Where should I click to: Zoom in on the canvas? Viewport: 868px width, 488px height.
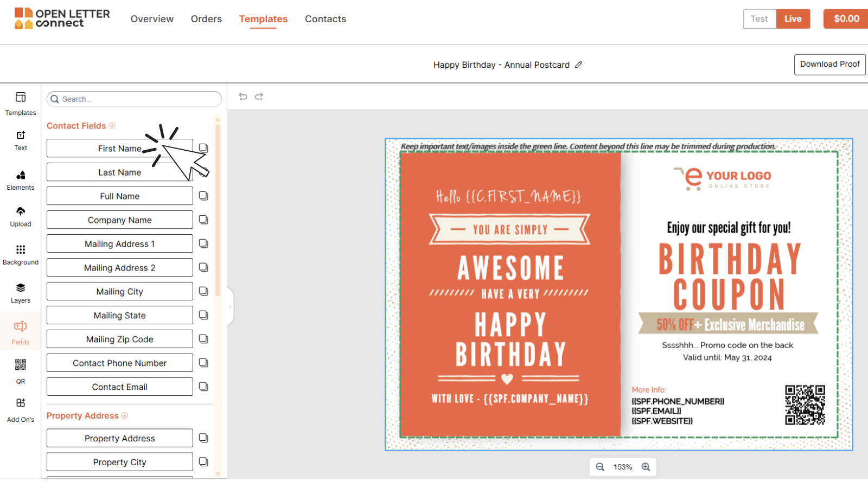[x=646, y=467]
